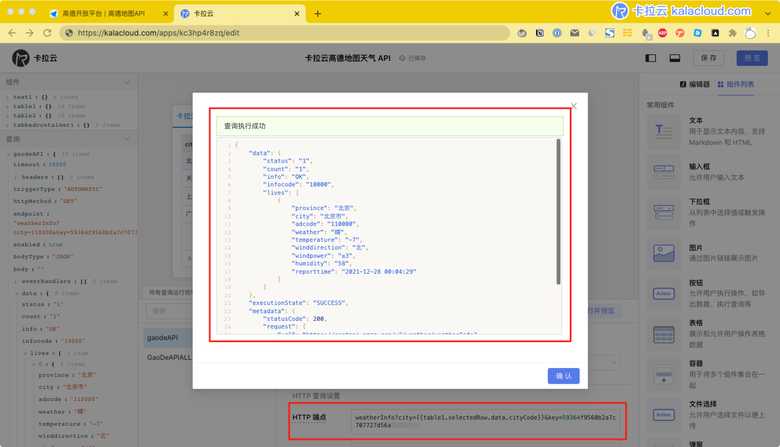Click the adcode row in the left tree
The width and height of the screenshot is (780, 447).
pos(68,399)
